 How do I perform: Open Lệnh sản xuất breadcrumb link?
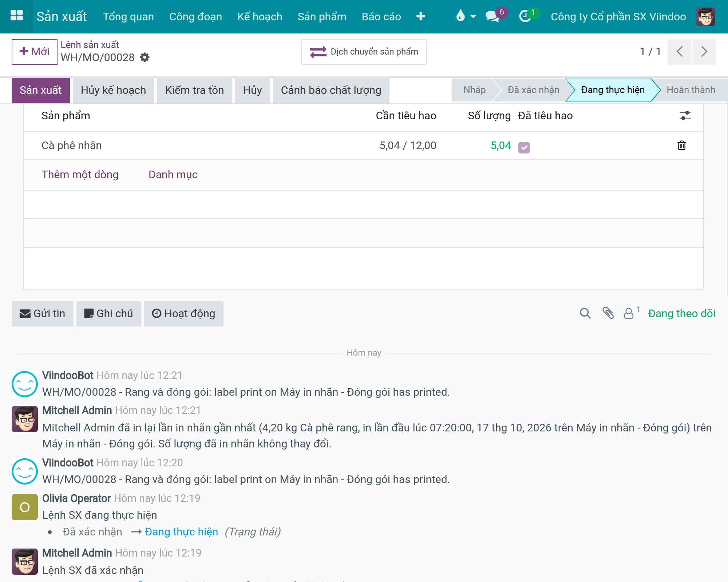[90, 45]
